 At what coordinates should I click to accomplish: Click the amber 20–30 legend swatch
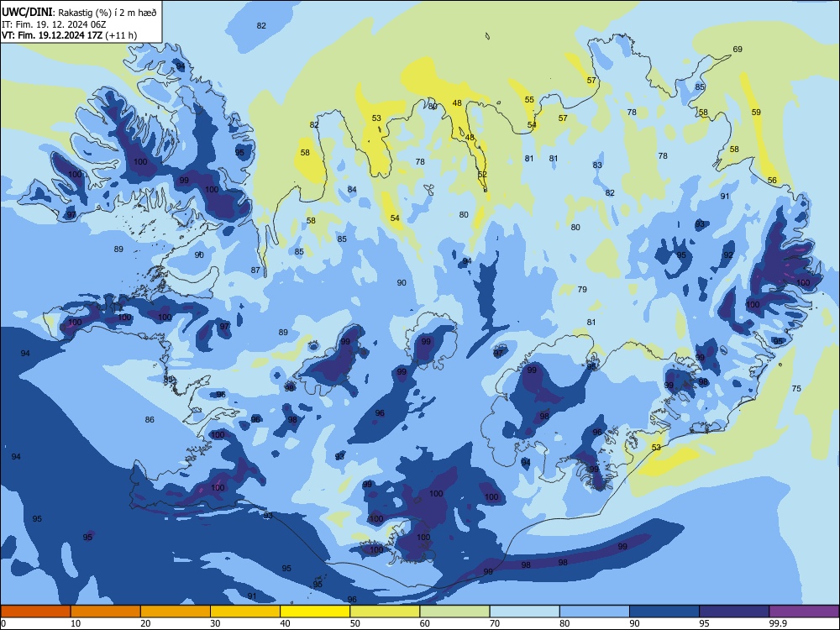click(176, 612)
